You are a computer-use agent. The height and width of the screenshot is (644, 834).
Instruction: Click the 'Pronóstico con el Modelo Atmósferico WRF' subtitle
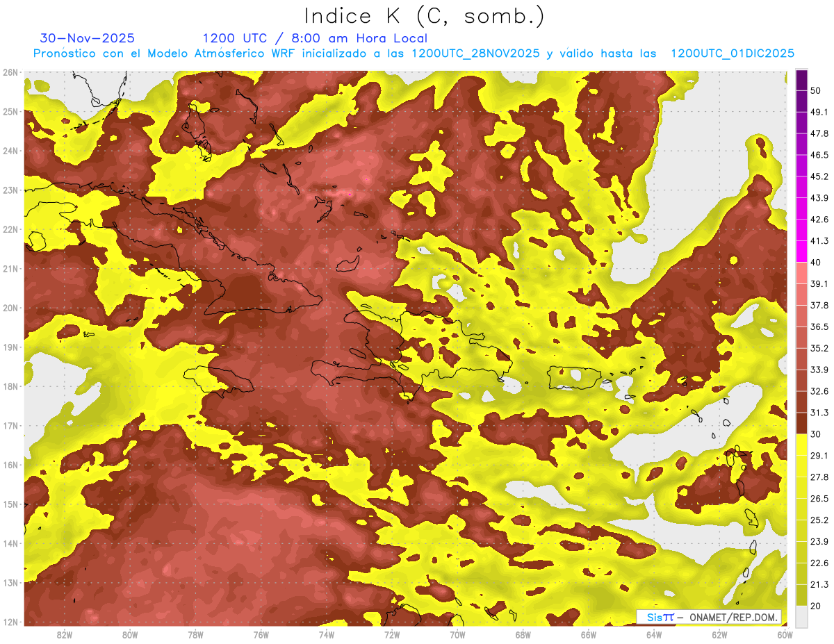click(x=165, y=53)
